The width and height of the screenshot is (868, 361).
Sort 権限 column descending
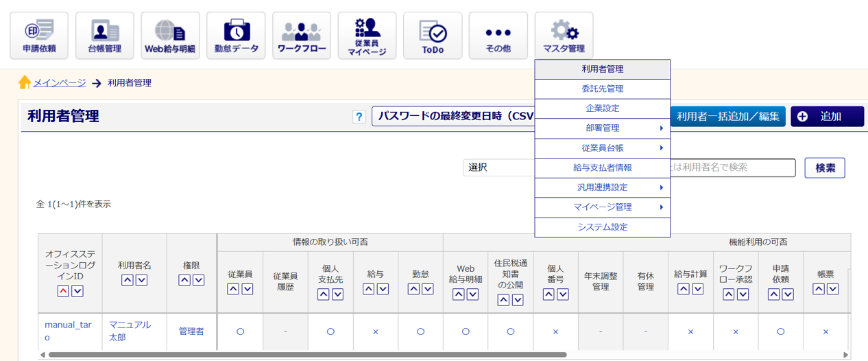click(199, 280)
